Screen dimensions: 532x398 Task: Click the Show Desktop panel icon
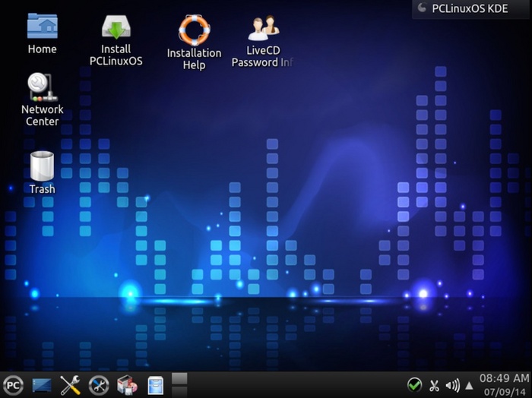click(42, 385)
